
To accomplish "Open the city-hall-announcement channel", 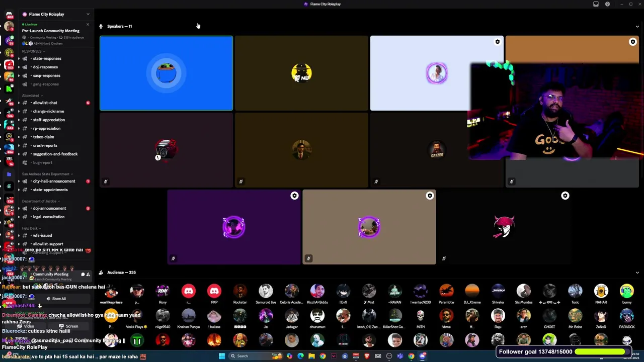I will (x=54, y=181).
